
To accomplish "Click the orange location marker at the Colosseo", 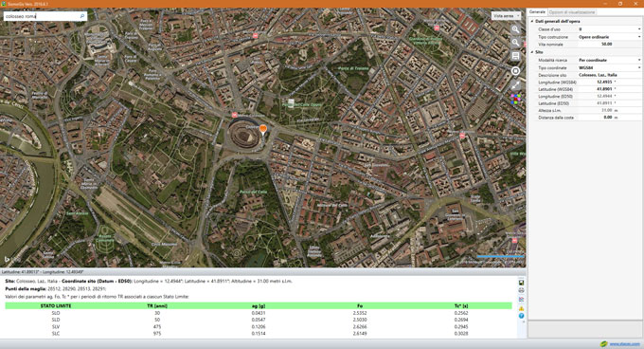I will 263,130.
